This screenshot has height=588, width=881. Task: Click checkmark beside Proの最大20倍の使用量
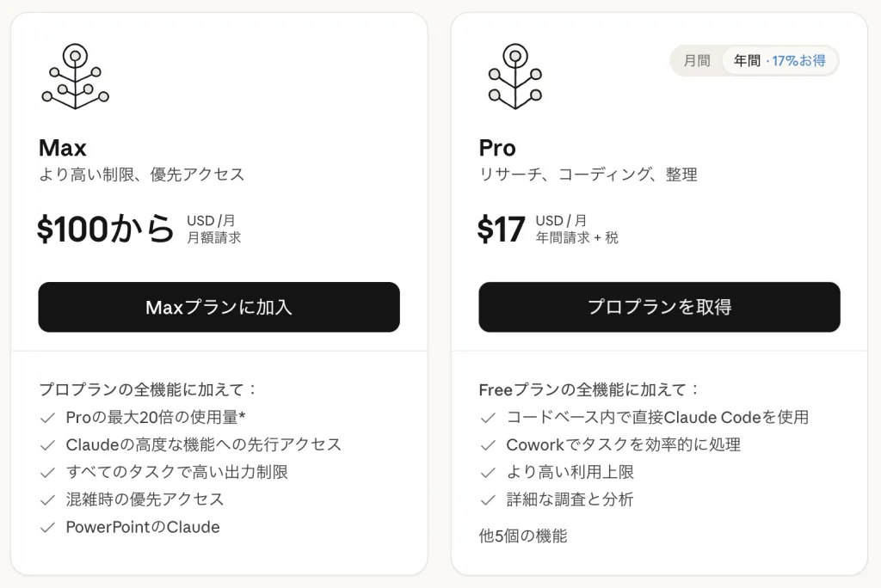point(48,418)
